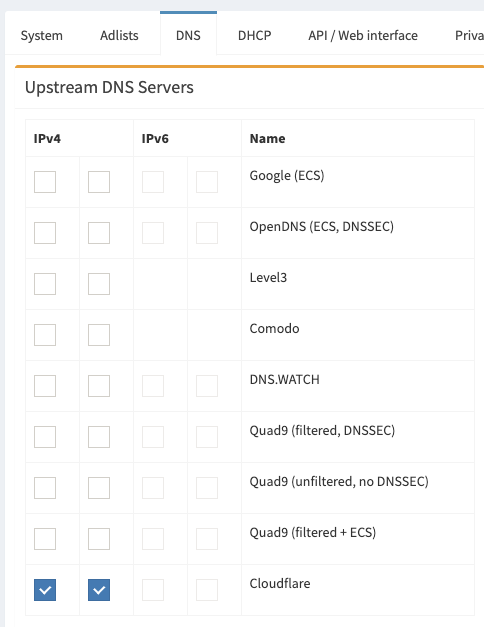The height and width of the screenshot is (627, 484).
Task: Check Level3 second IPv4 checkbox
Action: [99, 284]
